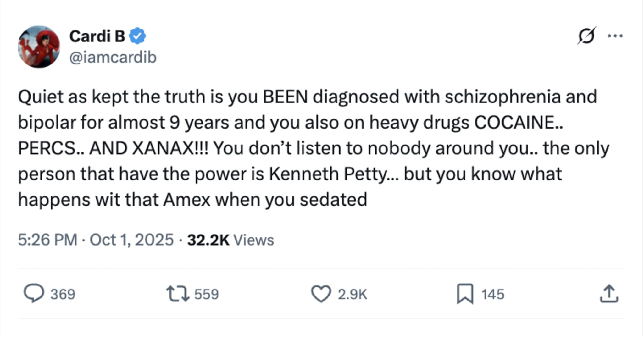This screenshot has height=337, width=644.
Task: Toggle the bookmark icon on this tweet
Action: 465,294
